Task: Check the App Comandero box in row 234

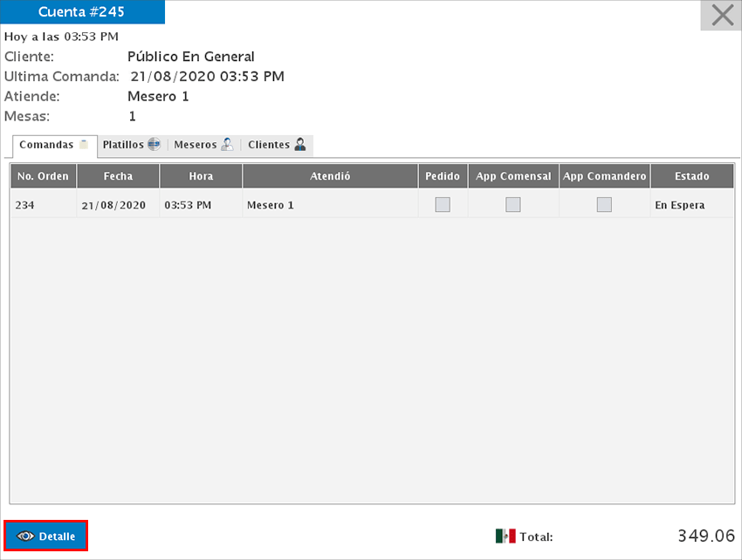Action: pos(604,205)
